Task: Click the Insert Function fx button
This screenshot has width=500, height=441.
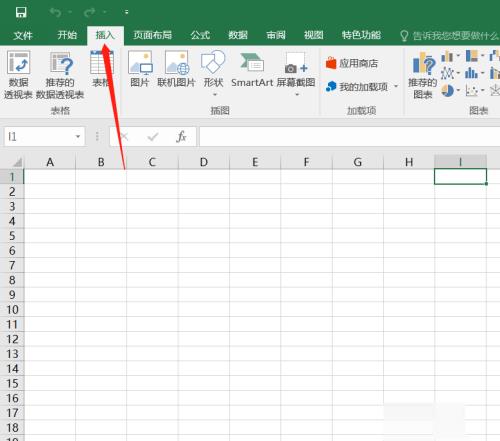Action: click(181, 136)
